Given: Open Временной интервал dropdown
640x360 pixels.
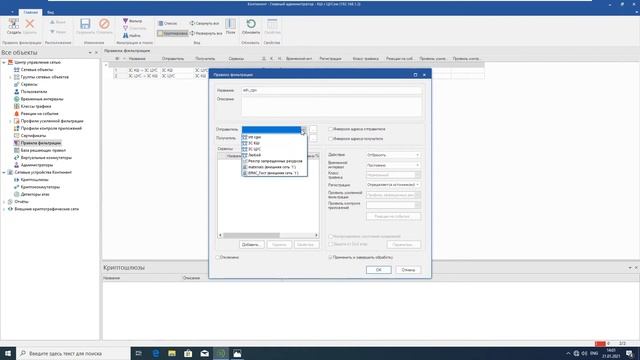Looking at the screenshot, I should pos(393,165).
